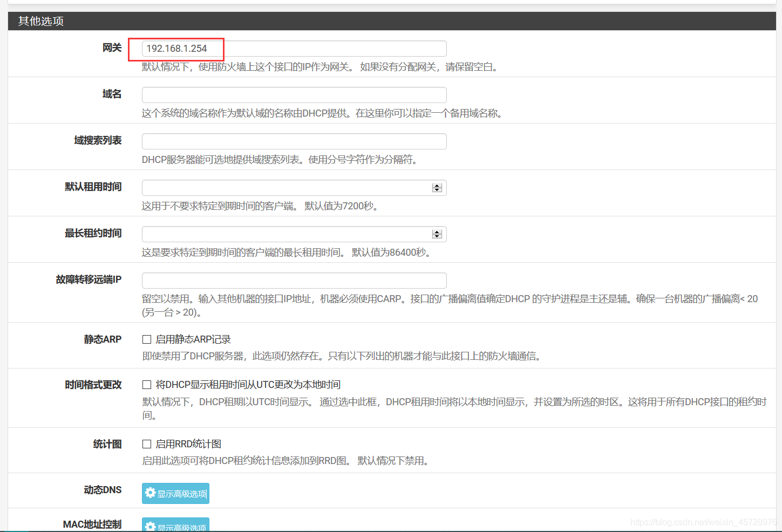Click the 启用RRD统计图 label text
This screenshot has height=532, width=782.
(x=188, y=444)
